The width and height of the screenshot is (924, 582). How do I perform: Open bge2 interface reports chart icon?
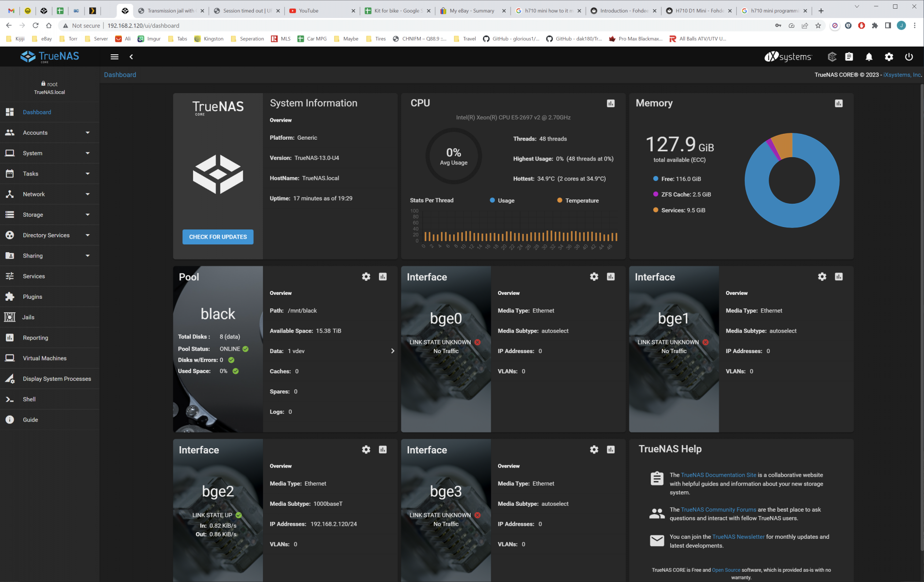383,450
